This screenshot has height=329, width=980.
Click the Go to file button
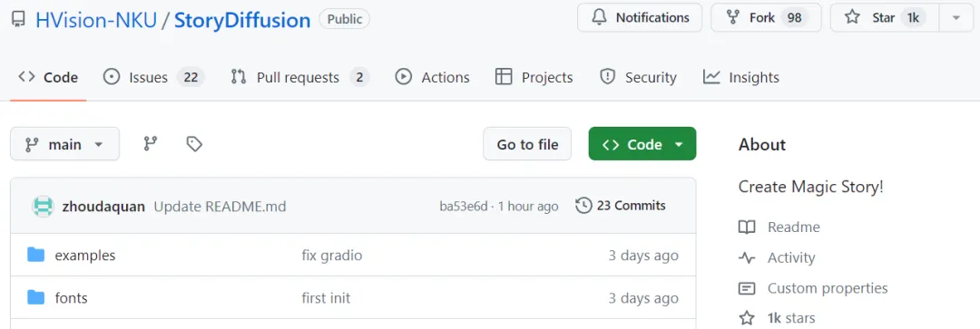coord(527,144)
